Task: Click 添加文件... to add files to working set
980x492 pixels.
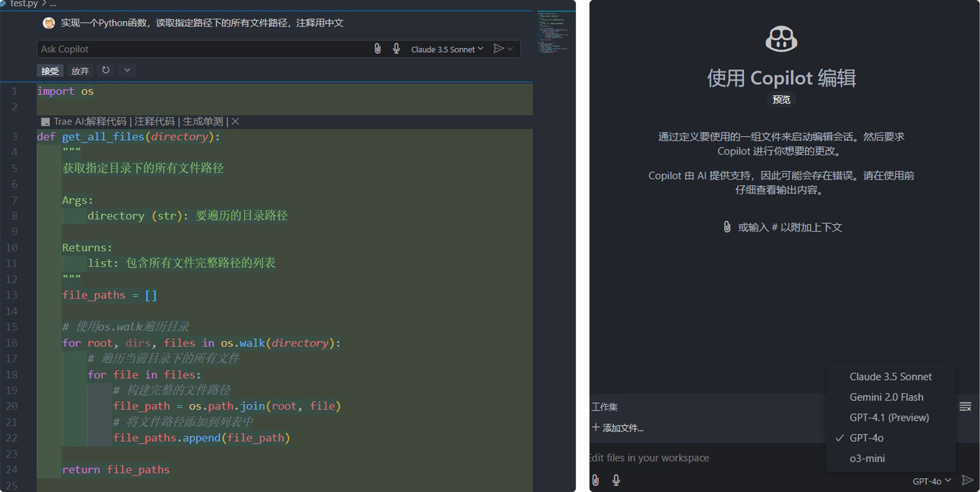Action: [618, 428]
